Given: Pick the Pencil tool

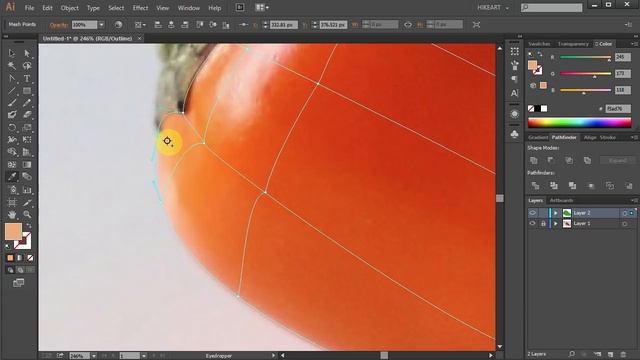Looking at the screenshot, I should pos(27,103).
